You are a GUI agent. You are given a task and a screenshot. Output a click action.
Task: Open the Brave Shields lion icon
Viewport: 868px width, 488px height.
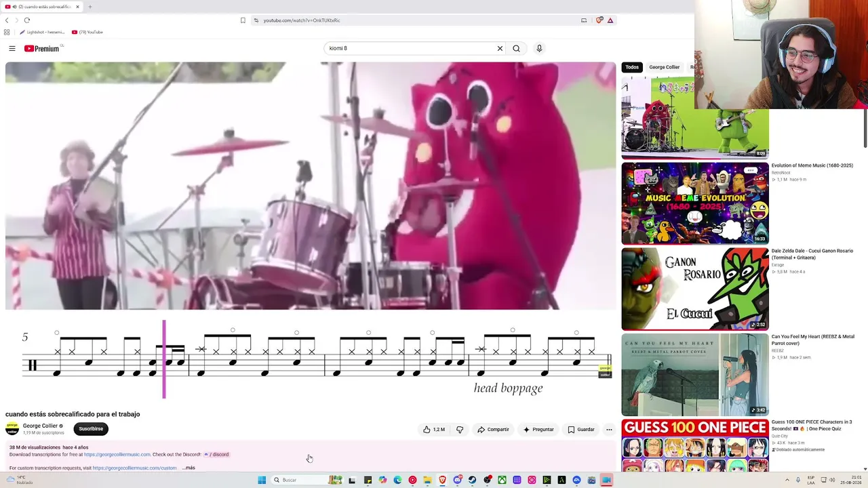[x=599, y=20]
